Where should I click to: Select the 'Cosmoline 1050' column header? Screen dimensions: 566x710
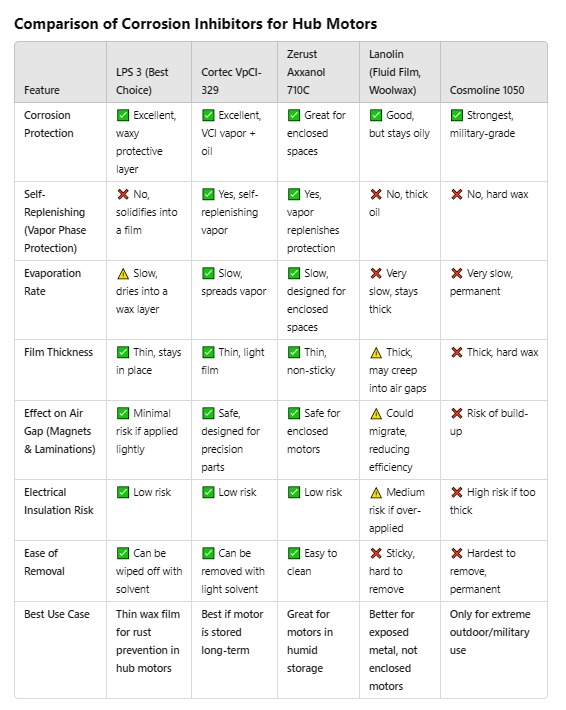[487, 90]
